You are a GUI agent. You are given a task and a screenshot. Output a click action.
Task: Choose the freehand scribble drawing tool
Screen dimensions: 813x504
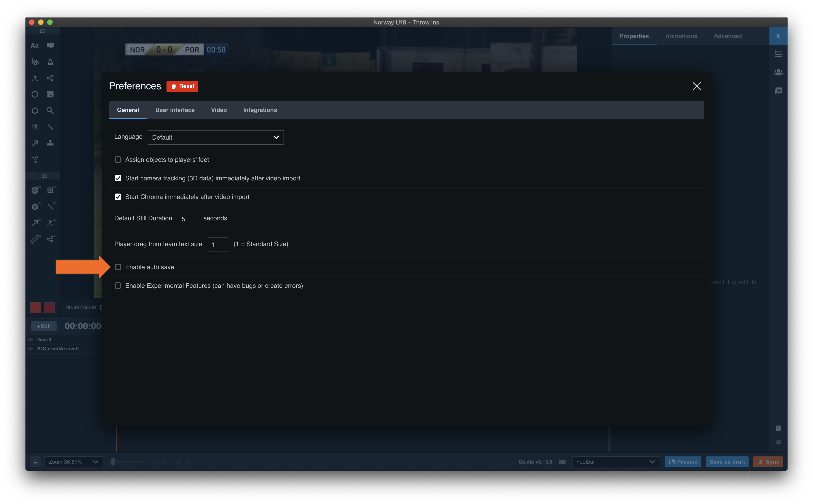click(x=35, y=62)
